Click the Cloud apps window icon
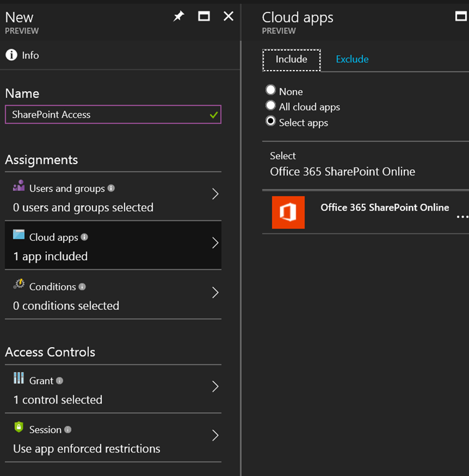 tap(19, 235)
